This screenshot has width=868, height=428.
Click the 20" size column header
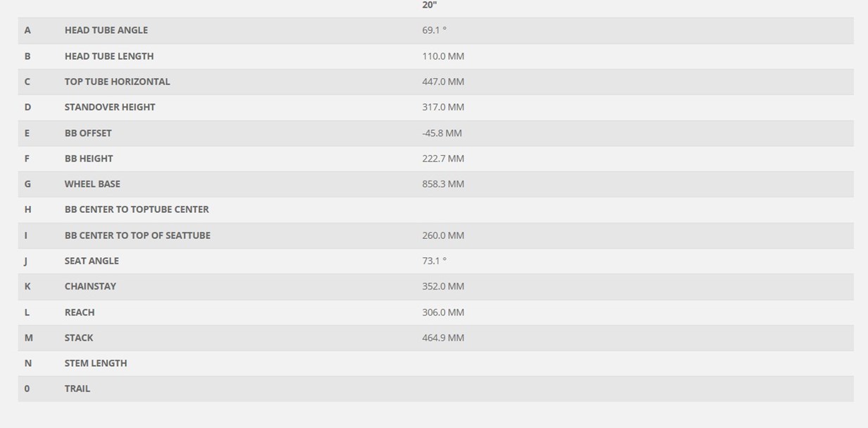click(429, 5)
